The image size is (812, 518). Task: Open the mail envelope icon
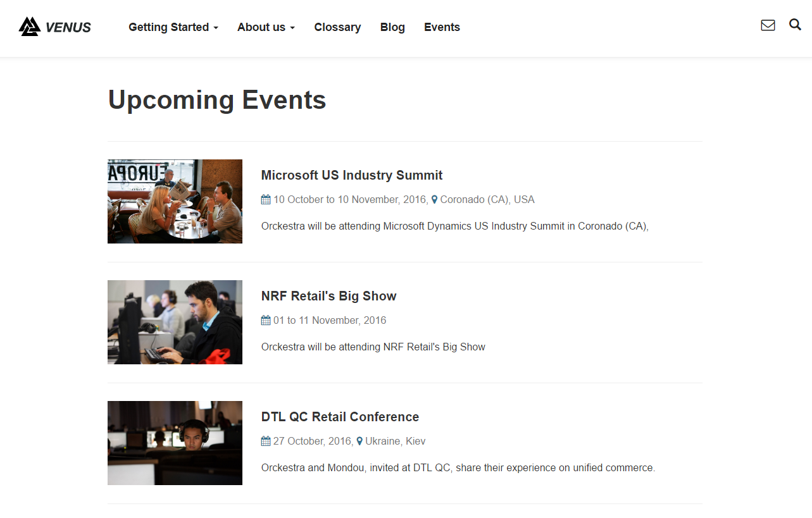coord(768,25)
